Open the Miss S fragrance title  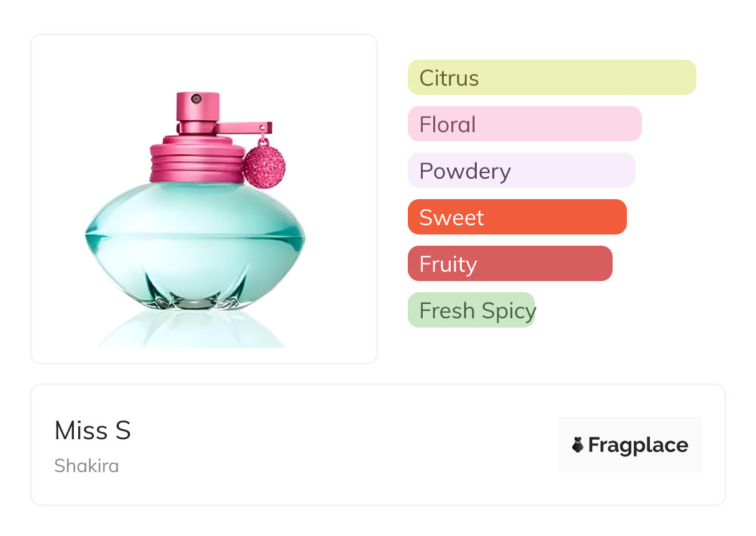92,431
